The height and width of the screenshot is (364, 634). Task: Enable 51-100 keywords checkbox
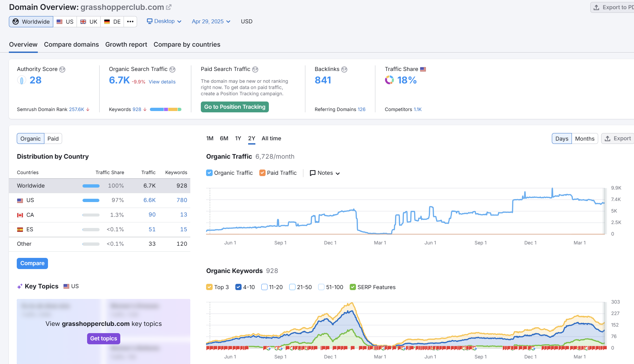pyautogui.click(x=321, y=287)
